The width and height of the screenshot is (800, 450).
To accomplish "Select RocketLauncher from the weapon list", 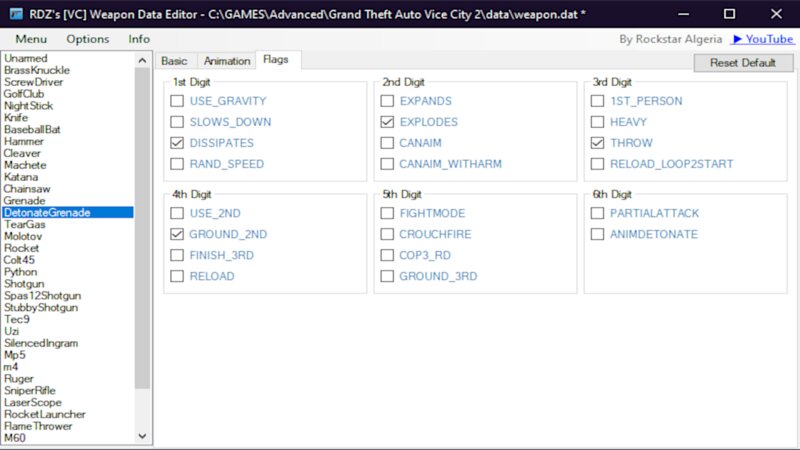I will click(45, 414).
